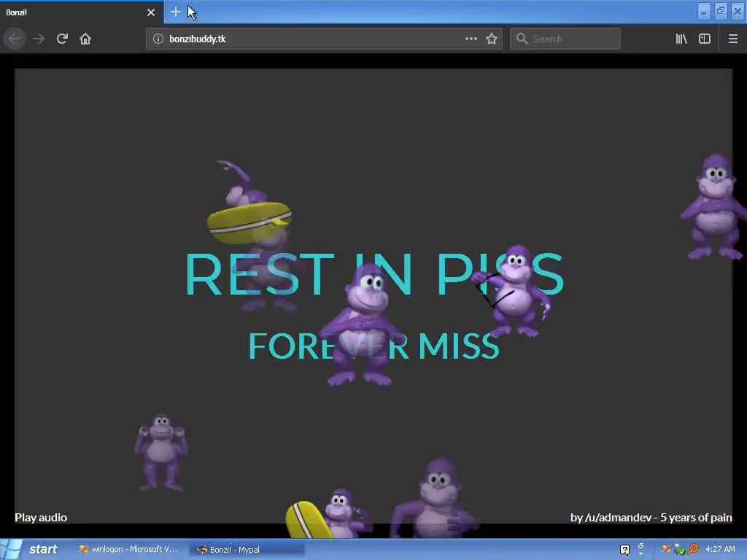Minimize the browser window
The width and height of the screenshot is (747, 560).
click(704, 12)
